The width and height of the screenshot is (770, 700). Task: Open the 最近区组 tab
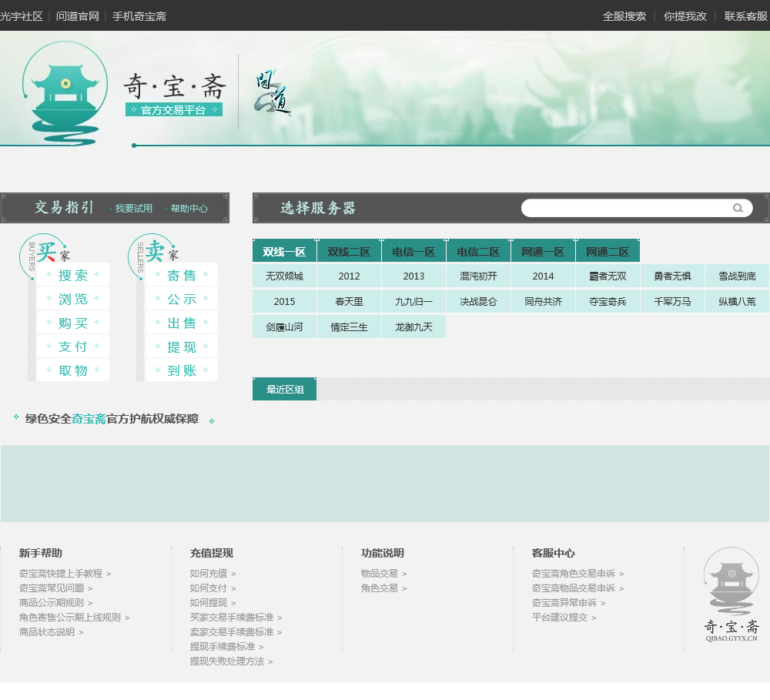click(284, 389)
